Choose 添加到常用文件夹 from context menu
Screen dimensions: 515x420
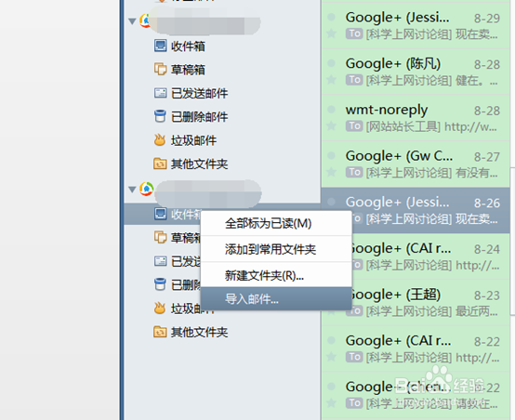coord(276,249)
